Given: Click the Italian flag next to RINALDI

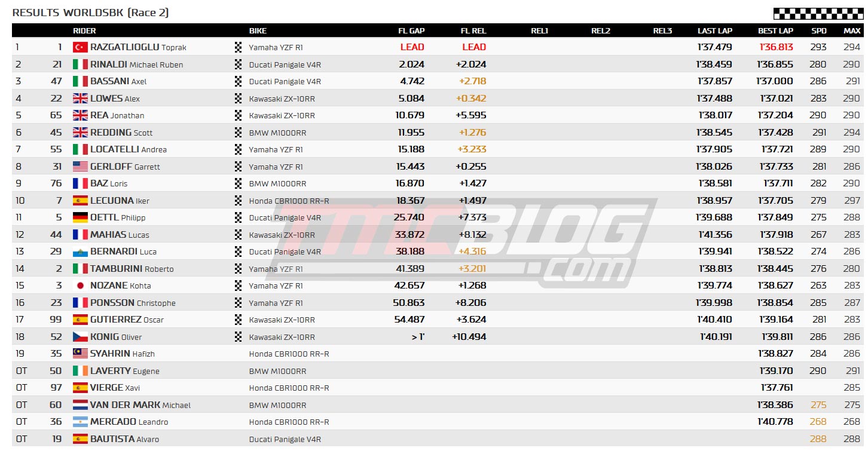Looking at the screenshot, I should coord(80,64).
